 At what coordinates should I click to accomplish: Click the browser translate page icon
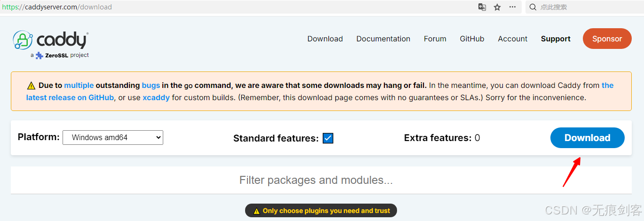tap(482, 7)
